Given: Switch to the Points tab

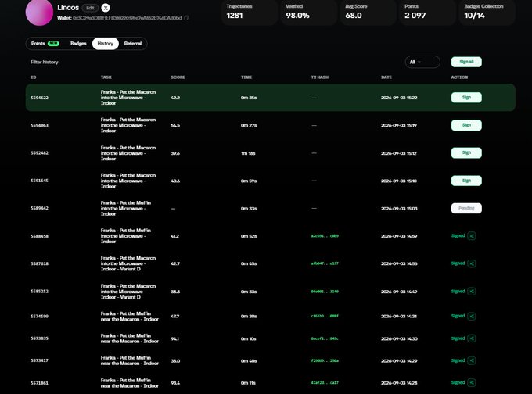Looking at the screenshot, I should (45, 44).
